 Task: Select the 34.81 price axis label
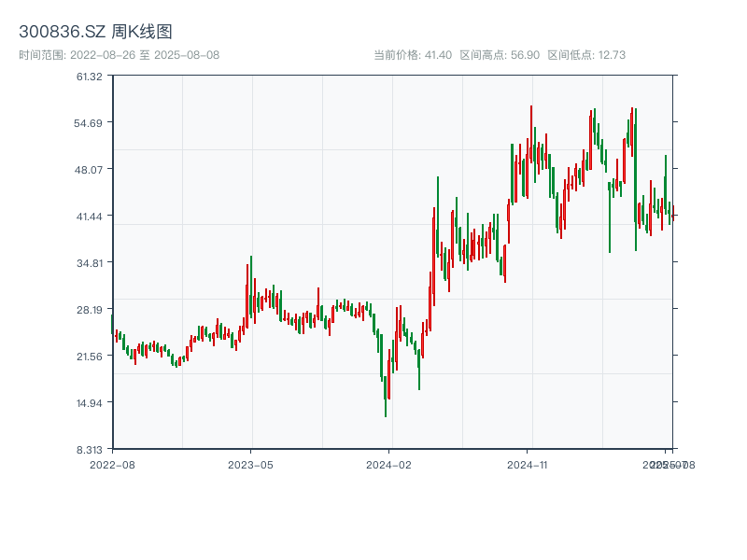click(91, 263)
